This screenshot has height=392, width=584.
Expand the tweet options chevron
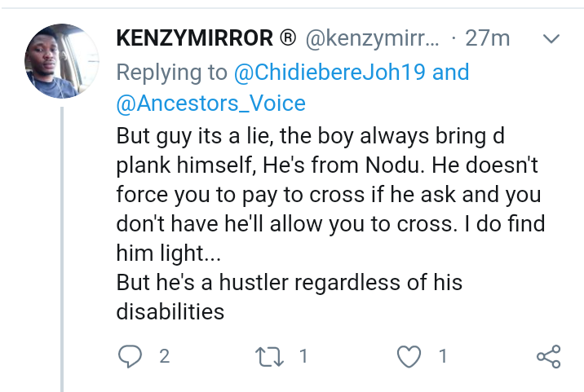tap(551, 38)
